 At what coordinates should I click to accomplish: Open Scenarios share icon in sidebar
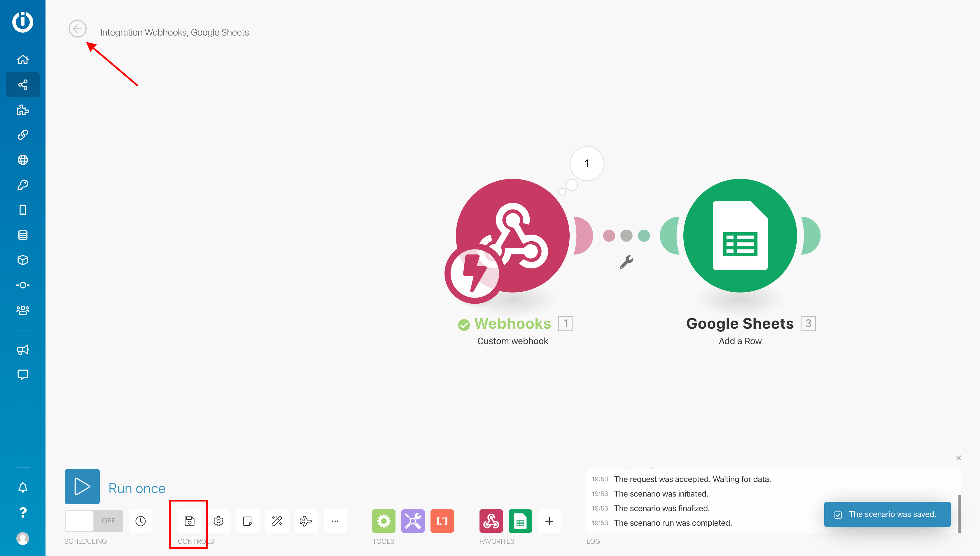[22, 85]
